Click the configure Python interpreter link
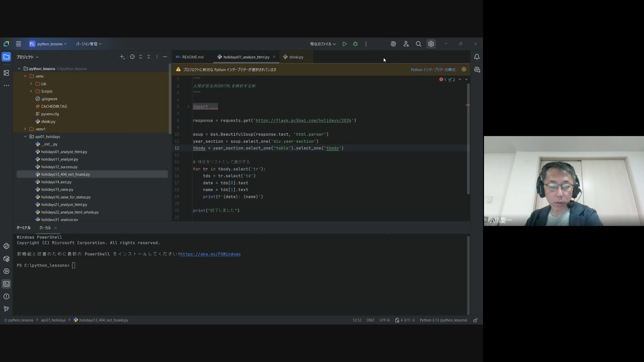This screenshot has height=362, width=644. click(433, 70)
